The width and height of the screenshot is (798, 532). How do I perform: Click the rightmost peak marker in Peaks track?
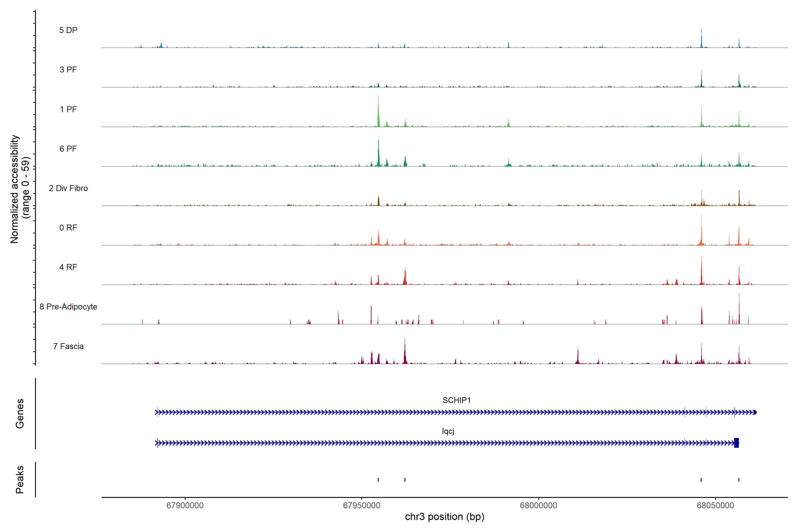pos(739,480)
